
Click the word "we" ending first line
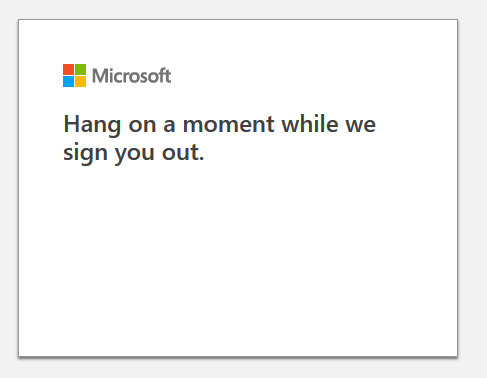(361, 126)
